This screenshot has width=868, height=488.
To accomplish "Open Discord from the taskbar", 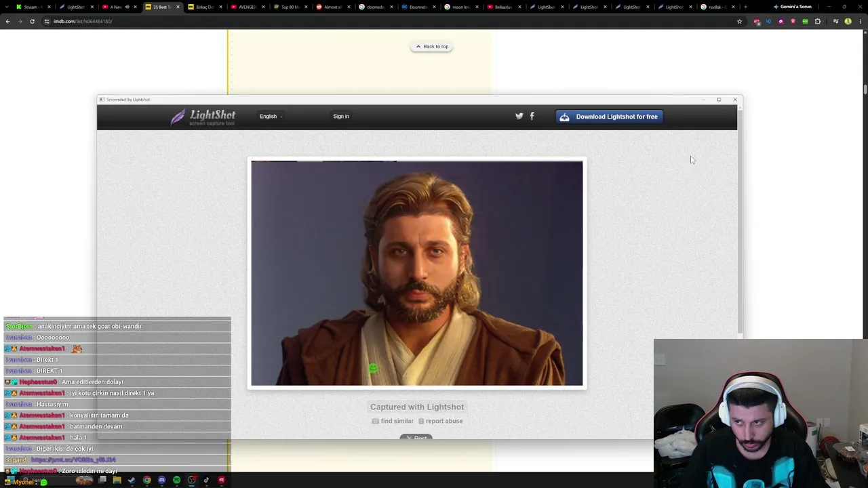I will click(161, 481).
